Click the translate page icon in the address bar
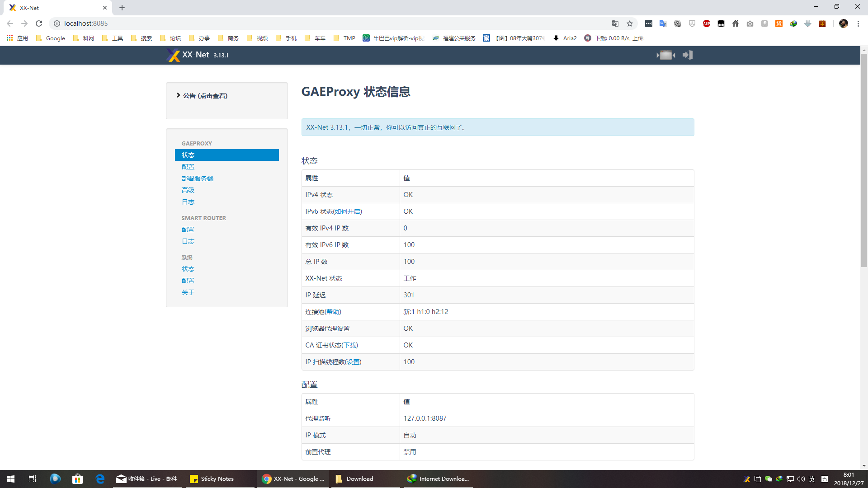This screenshot has width=868, height=488. 615,23
